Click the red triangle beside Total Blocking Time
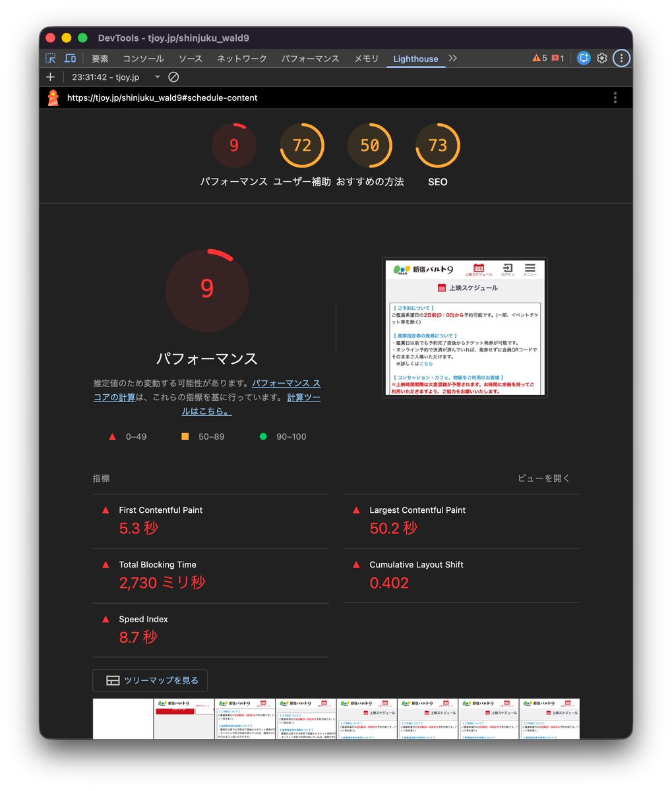672x791 pixels. [x=106, y=565]
